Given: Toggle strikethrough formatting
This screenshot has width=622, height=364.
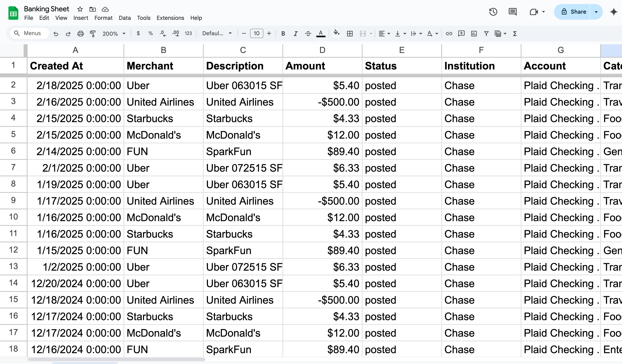Looking at the screenshot, I should pyautogui.click(x=308, y=33).
